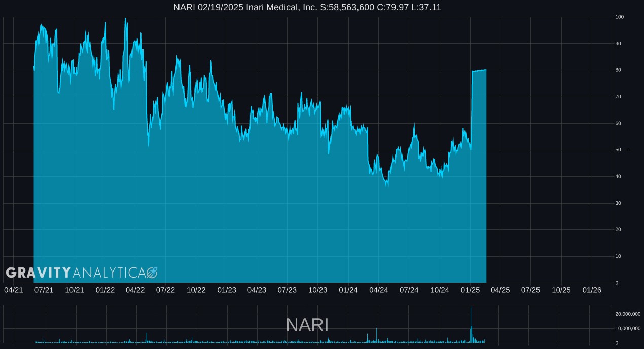Select the 10/22 date label
Image resolution: width=644 pixels, height=349 pixels.
click(x=196, y=290)
